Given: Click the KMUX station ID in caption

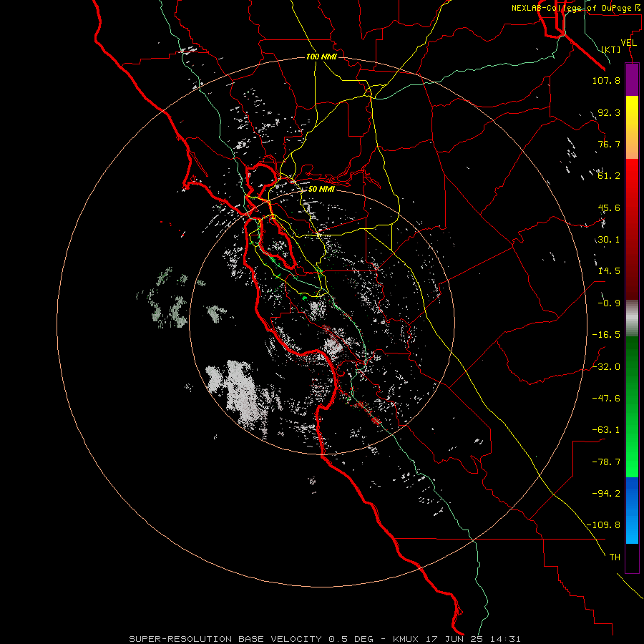Looking at the screenshot, I should [407, 639].
